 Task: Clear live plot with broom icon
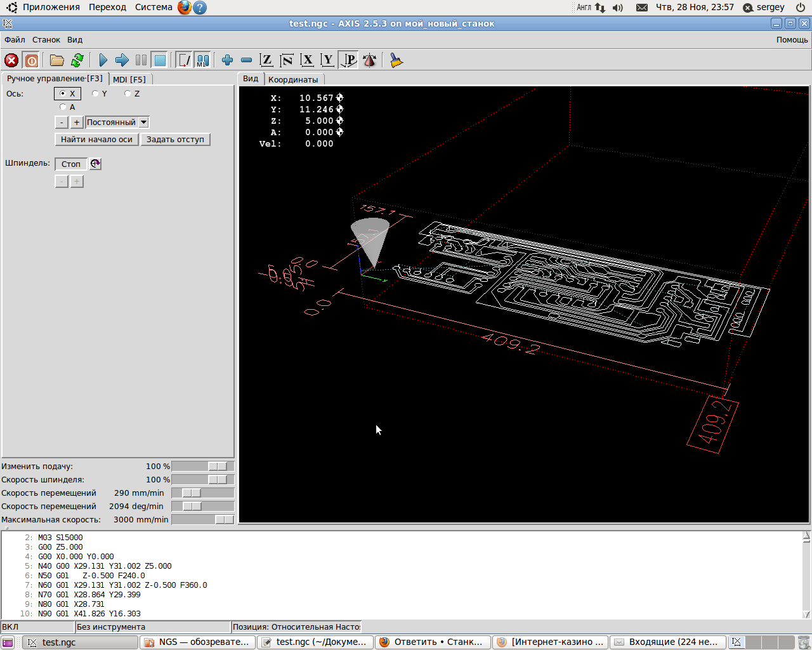pos(396,60)
